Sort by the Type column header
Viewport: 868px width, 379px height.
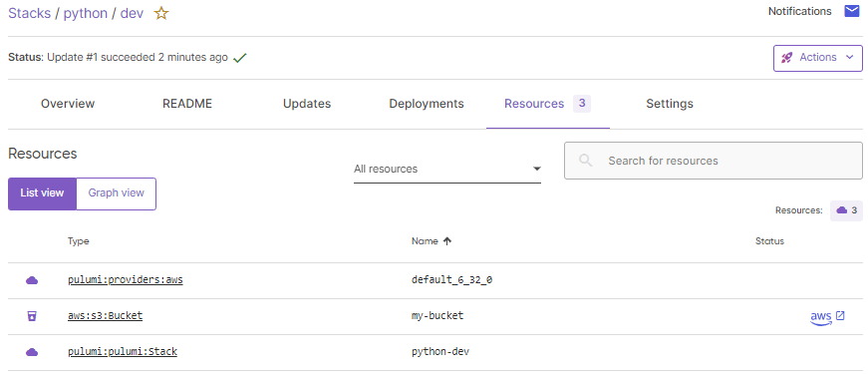pyautogui.click(x=78, y=241)
